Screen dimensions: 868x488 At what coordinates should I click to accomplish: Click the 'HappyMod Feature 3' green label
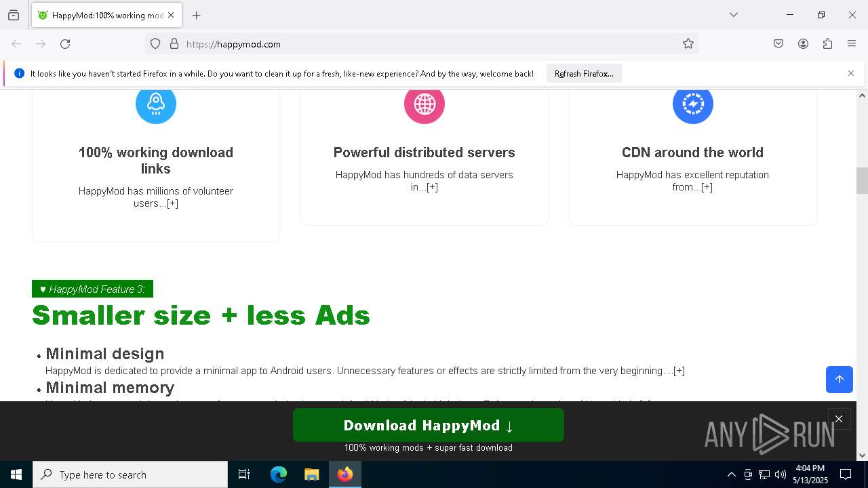pyautogui.click(x=92, y=289)
